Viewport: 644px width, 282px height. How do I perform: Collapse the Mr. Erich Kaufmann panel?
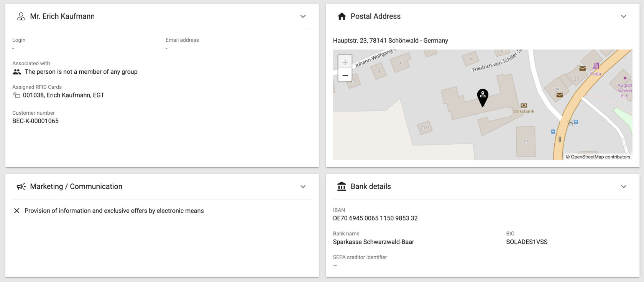click(x=303, y=16)
